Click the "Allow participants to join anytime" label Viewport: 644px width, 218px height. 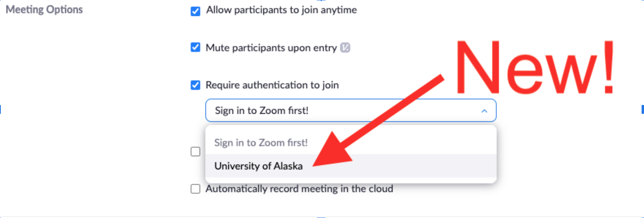[x=281, y=10]
